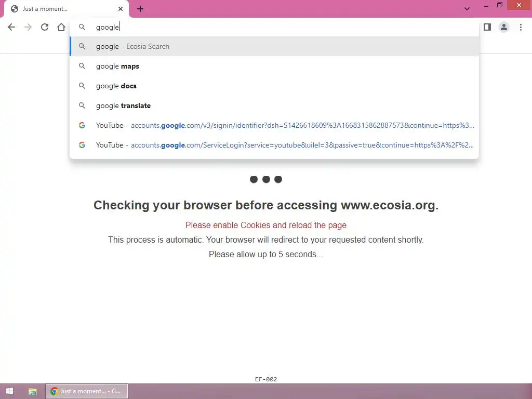Select Chrome 'Just a moment...' taskbar button
The width and height of the screenshot is (532, 399).
(87, 391)
